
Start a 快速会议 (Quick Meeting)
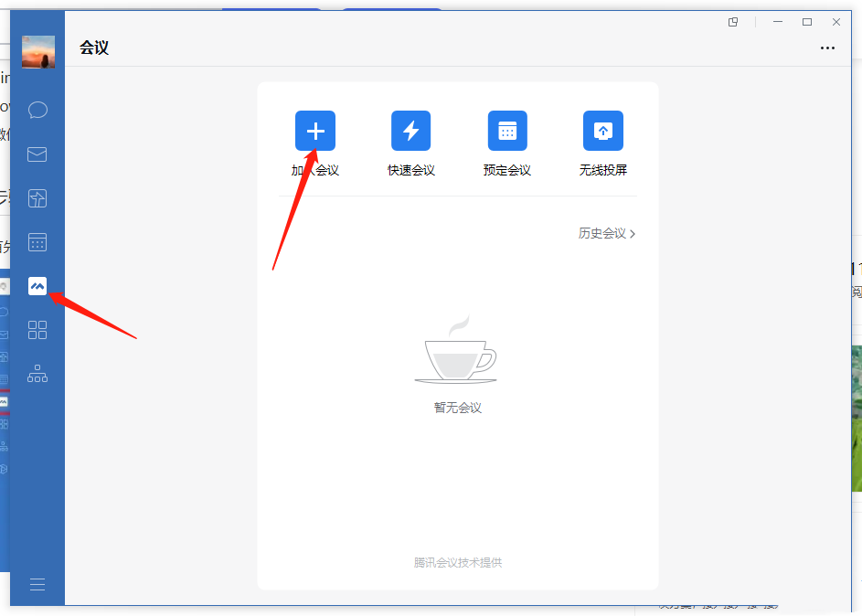[x=410, y=131]
